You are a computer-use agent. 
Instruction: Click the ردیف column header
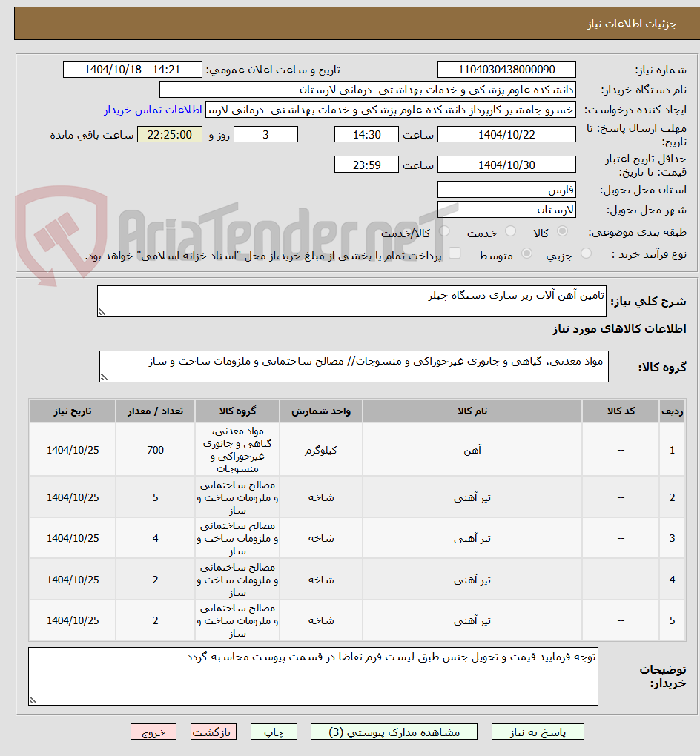click(x=672, y=411)
